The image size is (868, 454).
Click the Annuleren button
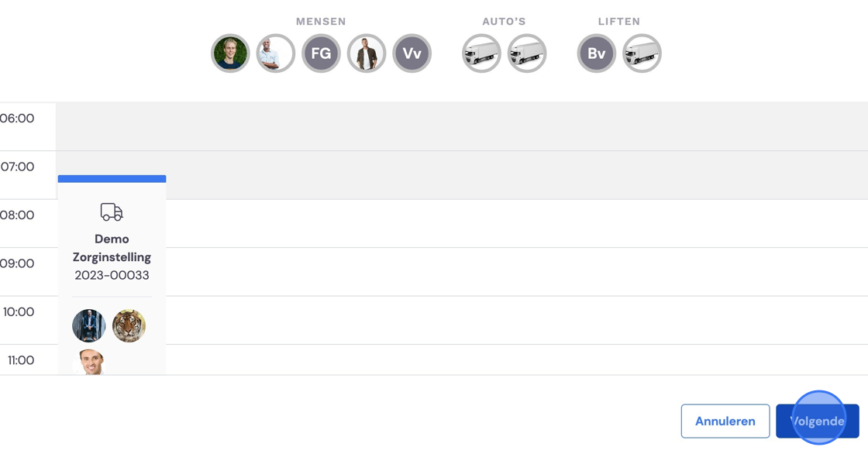725,421
